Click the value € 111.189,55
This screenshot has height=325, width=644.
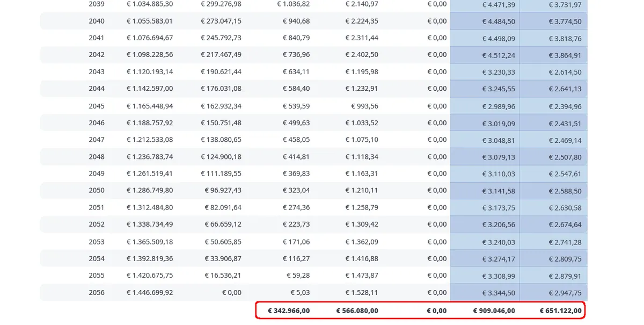point(221,174)
